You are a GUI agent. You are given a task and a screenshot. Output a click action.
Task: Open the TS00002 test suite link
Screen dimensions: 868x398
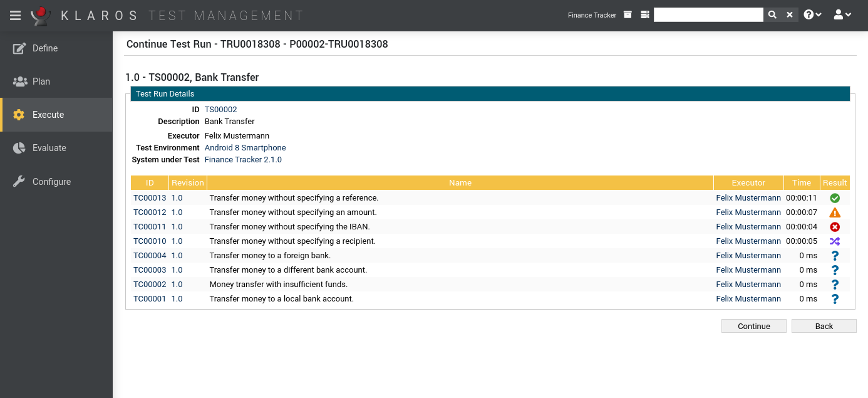220,110
